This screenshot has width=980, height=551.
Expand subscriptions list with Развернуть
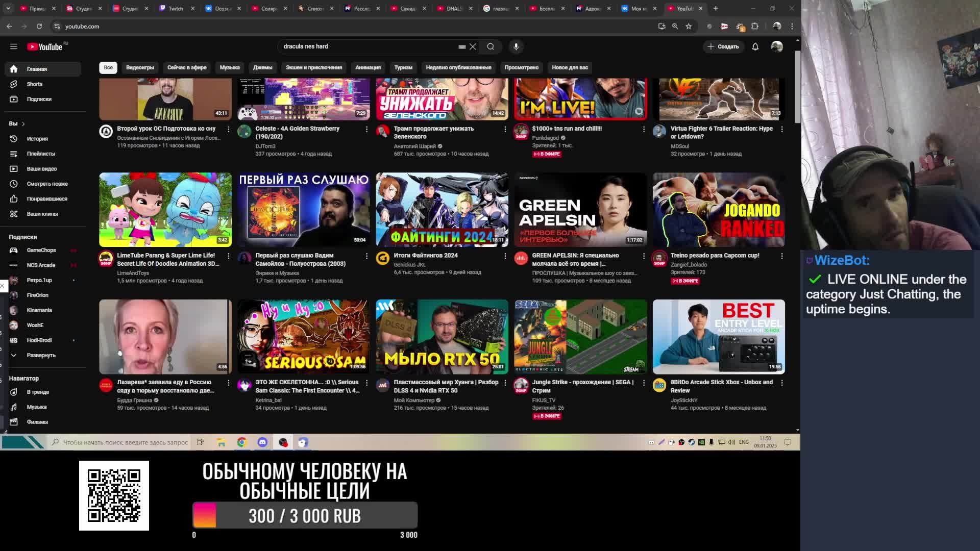click(x=41, y=355)
